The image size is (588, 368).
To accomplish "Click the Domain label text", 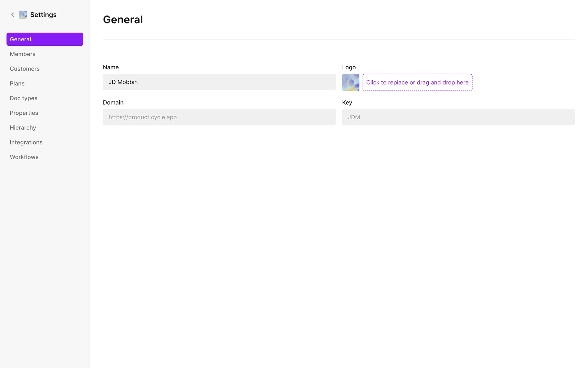I will click(x=113, y=102).
